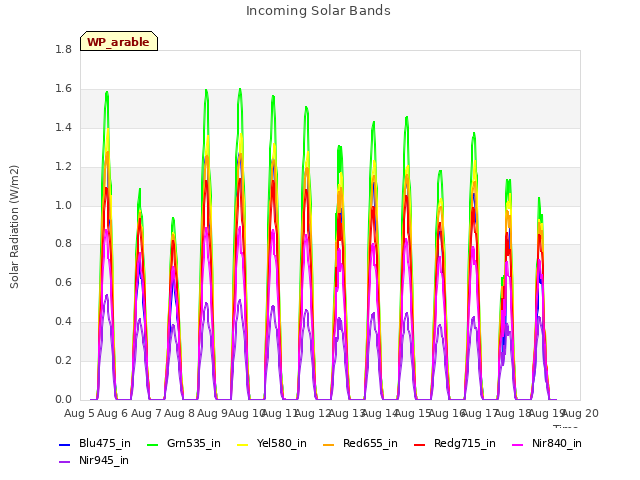Select the Red655_in legend label
Screen dimensions: 640x480
point(370,443)
